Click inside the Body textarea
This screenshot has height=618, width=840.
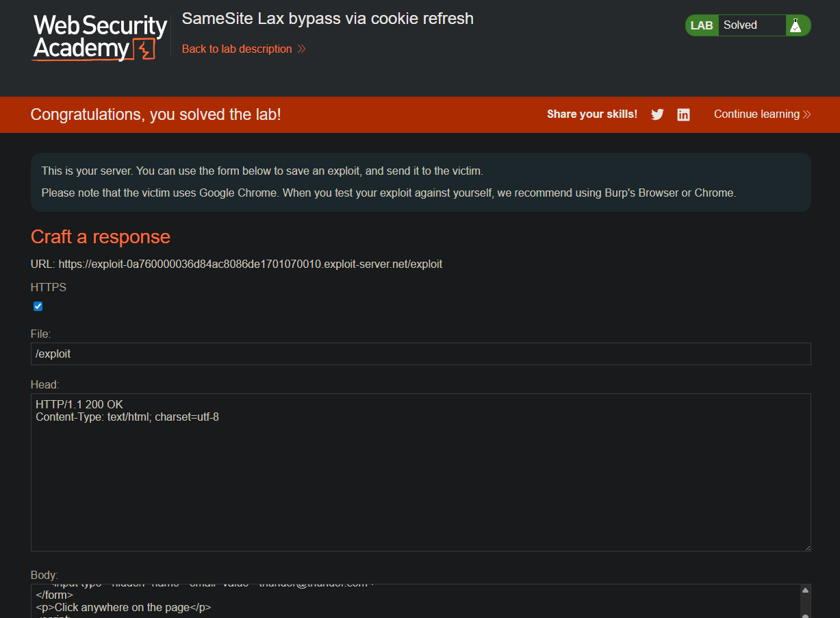point(415,601)
